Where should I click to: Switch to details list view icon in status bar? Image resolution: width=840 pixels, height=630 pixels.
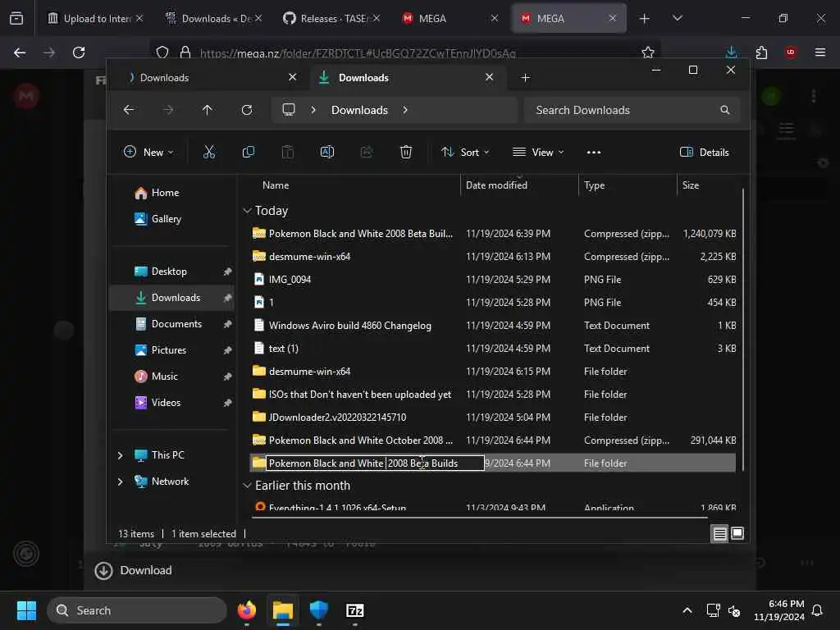(x=719, y=533)
